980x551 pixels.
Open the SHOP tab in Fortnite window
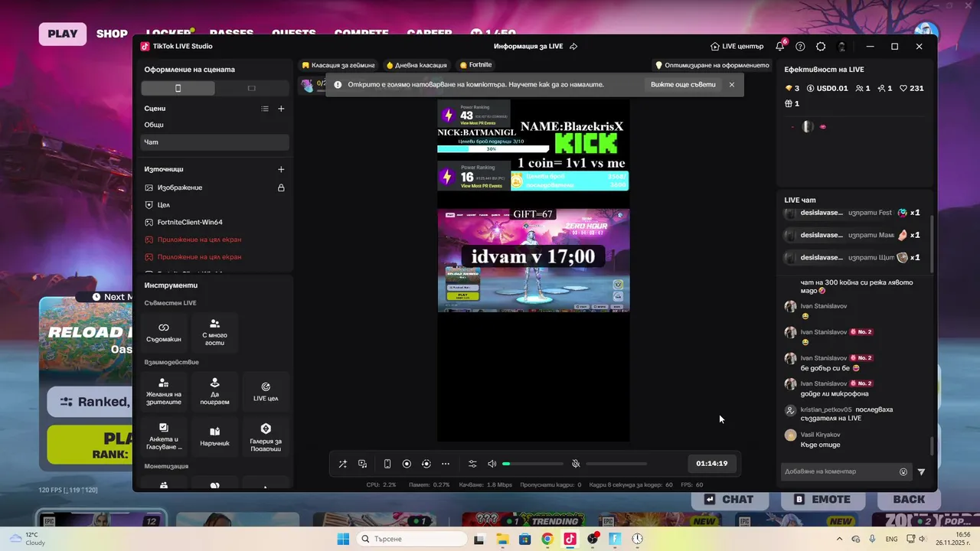[x=112, y=34]
